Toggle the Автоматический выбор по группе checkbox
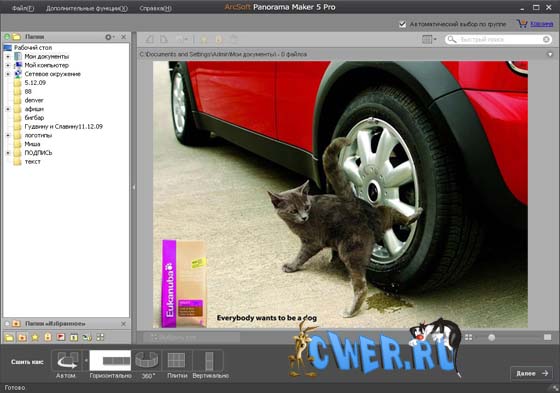The width and height of the screenshot is (560, 393). 402,24
